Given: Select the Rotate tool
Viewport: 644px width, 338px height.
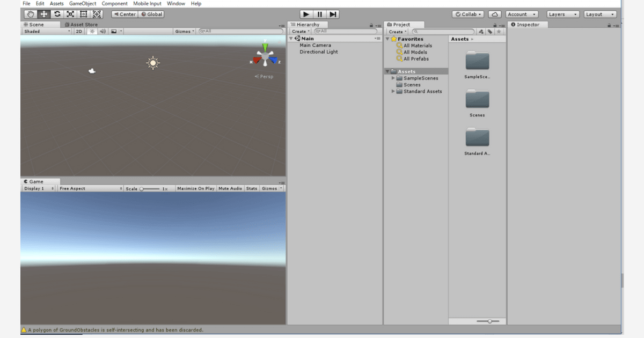Looking at the screenshot, I should 57,14.
